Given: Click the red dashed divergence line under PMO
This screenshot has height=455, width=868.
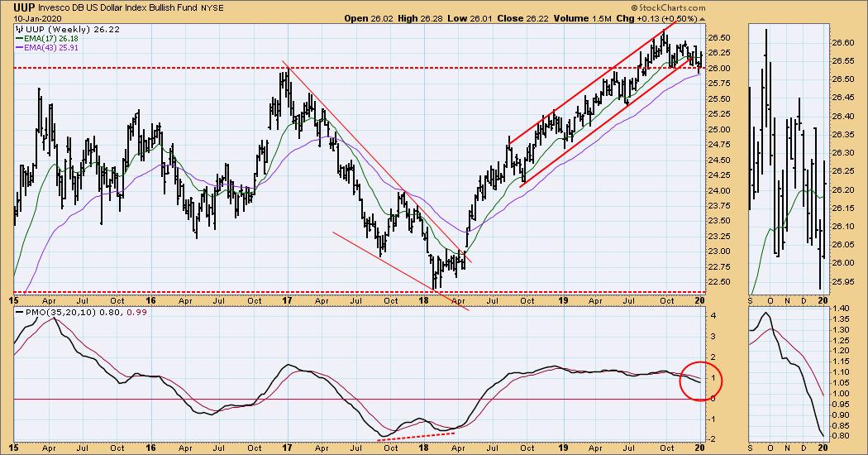Looking at the screenshot, I should pyautogui.click(x=417, y=434).
